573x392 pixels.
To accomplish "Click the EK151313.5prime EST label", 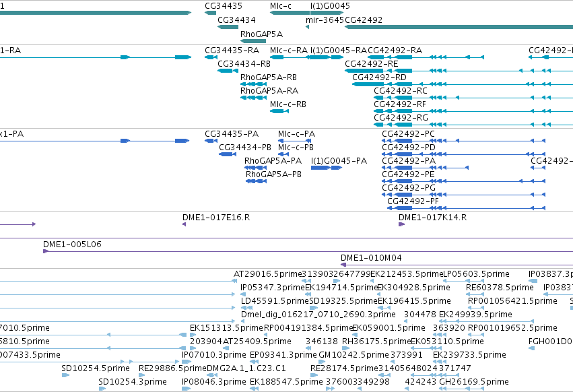I will 226,328.
